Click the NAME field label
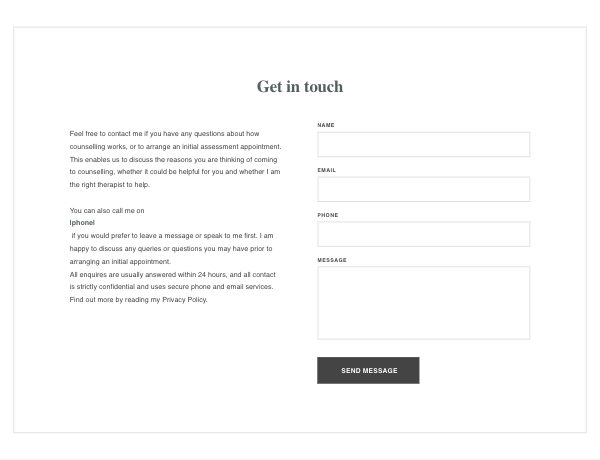Image resolution: width=600 pixels, height=460 pixels. (x=326, y=125)
